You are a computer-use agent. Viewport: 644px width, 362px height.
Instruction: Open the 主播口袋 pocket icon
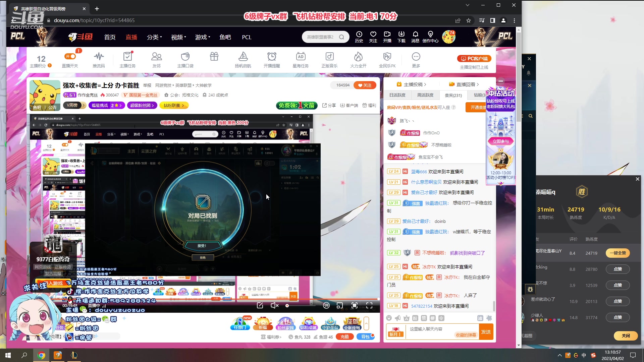coord(185,60)
